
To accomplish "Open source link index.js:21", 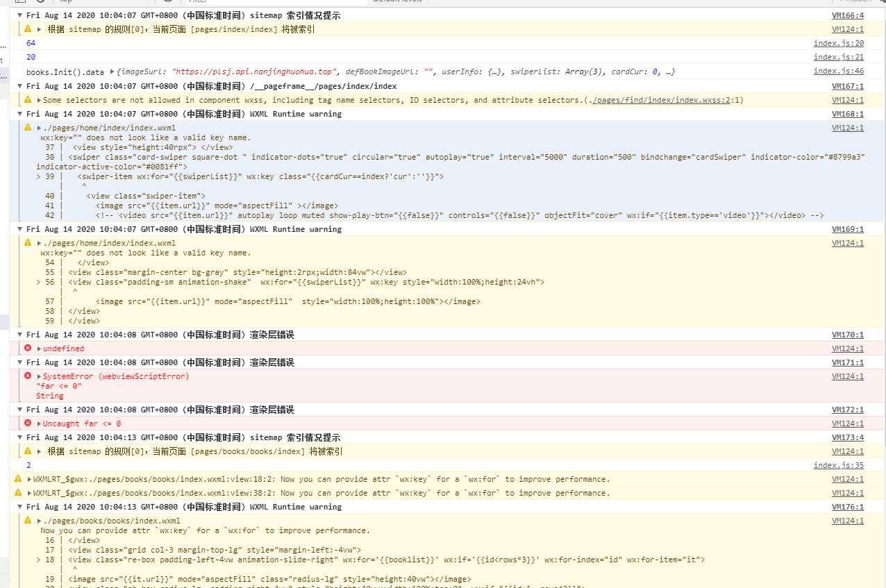I will pos(839,57).
